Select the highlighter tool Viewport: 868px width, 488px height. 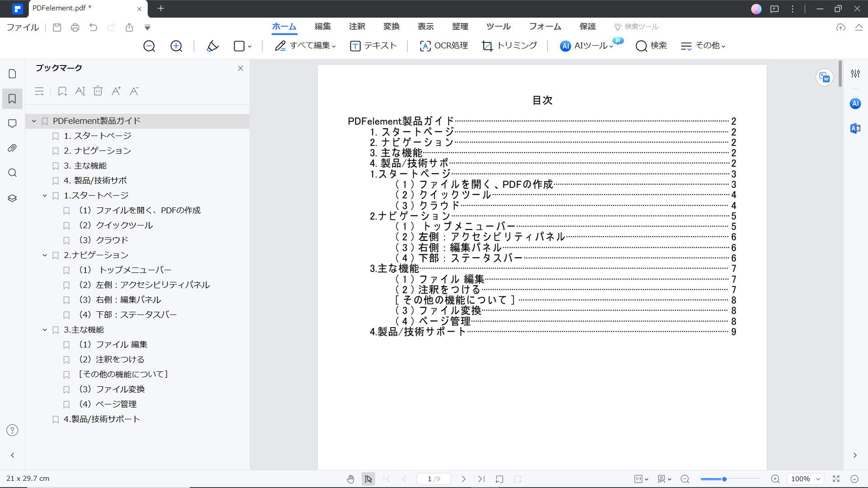click(x=212, y=46)
